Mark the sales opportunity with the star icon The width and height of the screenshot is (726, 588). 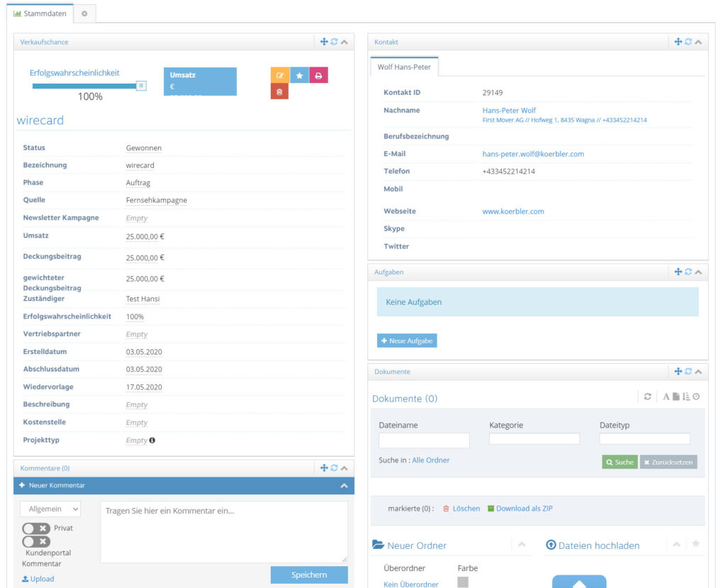[300, 75]
